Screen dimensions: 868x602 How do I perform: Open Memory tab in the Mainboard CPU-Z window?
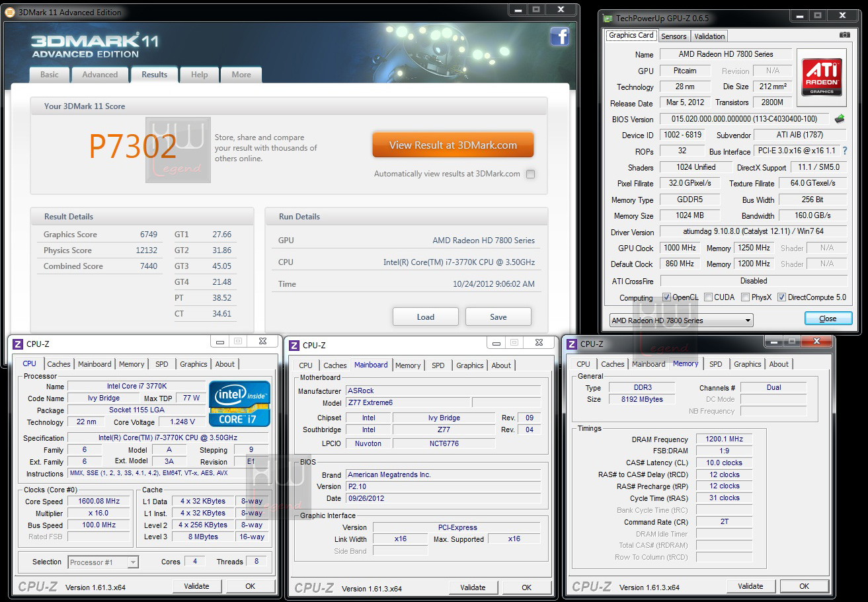408,365
